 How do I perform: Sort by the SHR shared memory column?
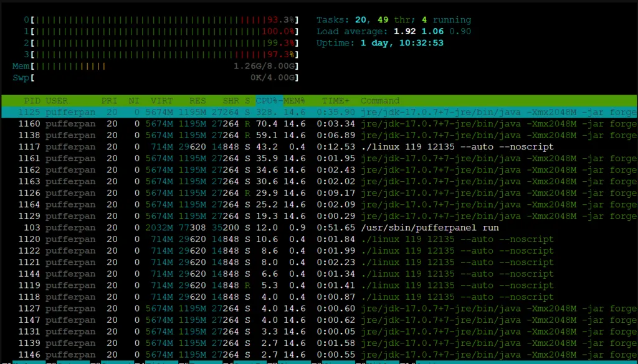[x=231, y=101]
